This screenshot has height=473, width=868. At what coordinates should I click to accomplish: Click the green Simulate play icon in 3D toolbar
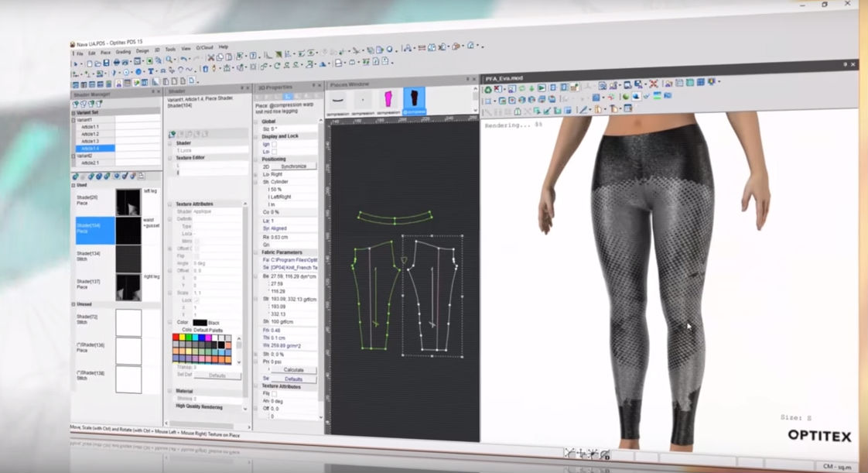click(x=542, y=87)
